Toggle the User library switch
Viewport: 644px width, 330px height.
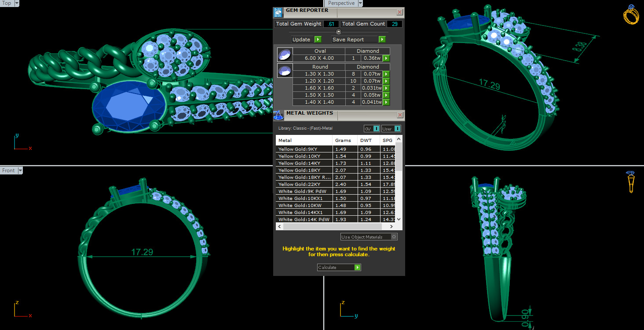pyautogui.click(x=391, y=129)
